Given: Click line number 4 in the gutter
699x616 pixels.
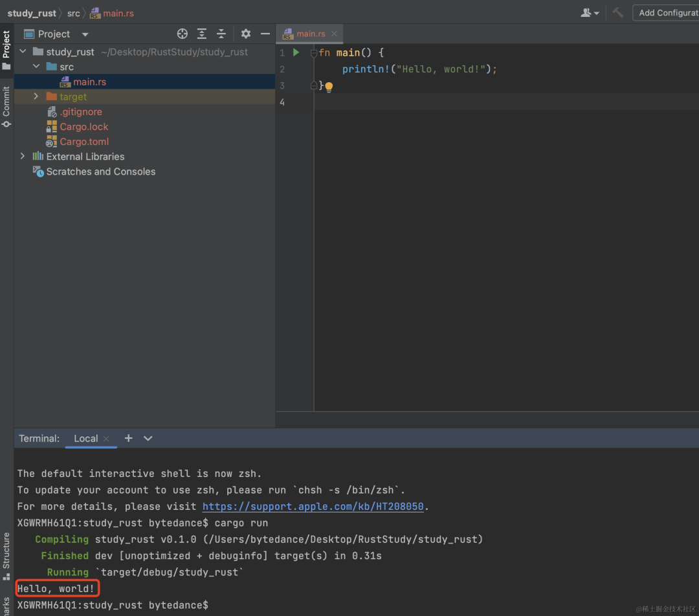Looking at the screenshot, I should coord(282,102).
